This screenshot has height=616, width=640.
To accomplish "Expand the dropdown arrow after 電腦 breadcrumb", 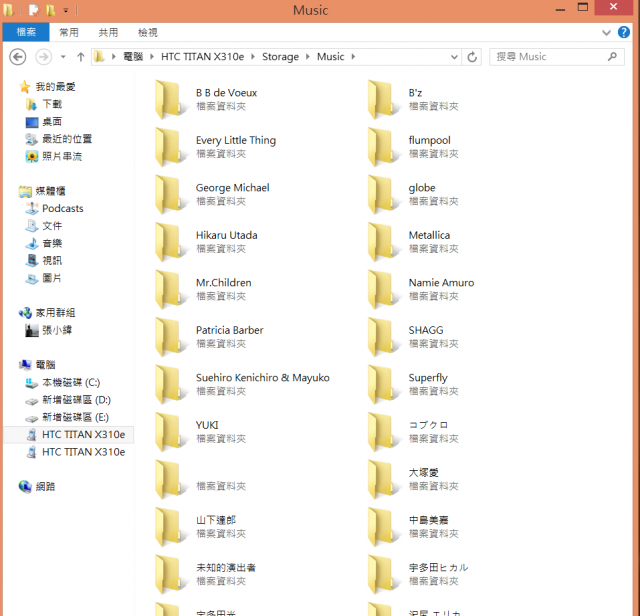I will (x=152, y=57).
